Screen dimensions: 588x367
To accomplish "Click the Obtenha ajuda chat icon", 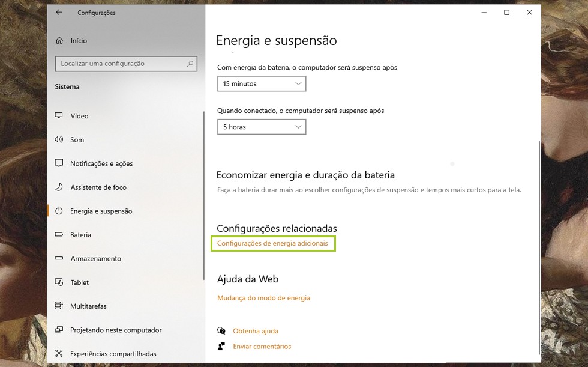I will pos(221,330).
